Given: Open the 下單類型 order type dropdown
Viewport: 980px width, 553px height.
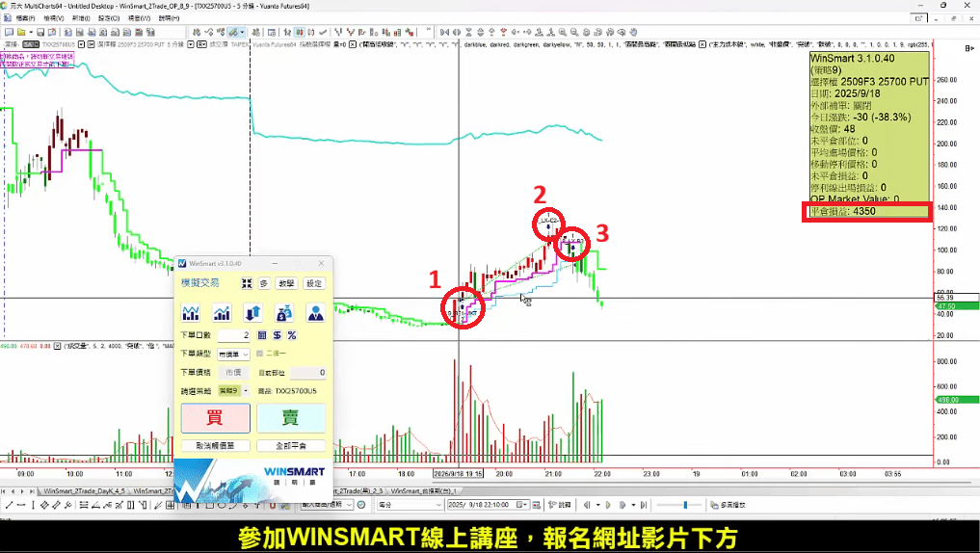Looking at the screenshot, I should point(233,354).
